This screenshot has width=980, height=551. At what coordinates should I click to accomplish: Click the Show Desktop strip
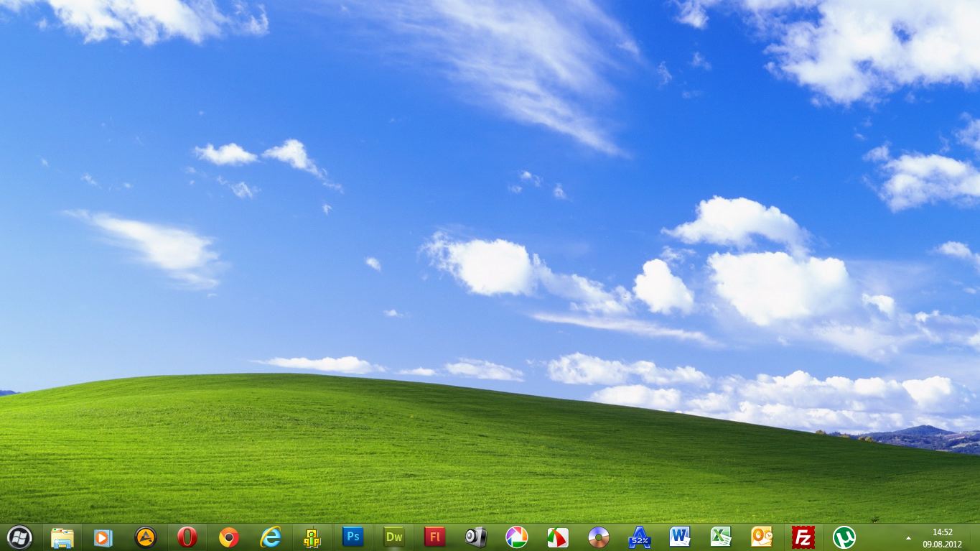(x=975, y=537)
